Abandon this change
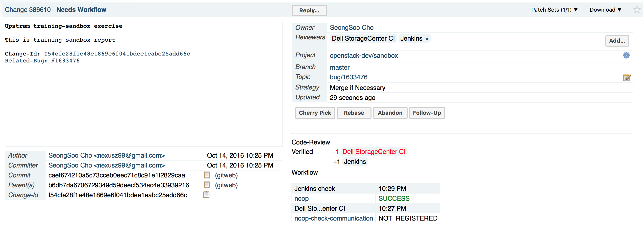The height and width of the screenshot is (226, 644). (x=391, y=113)
